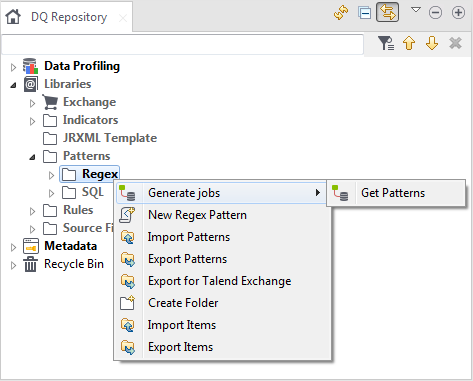This screenshot has height=381, width=473.
Task: Expand the Data Profiling node
Action: click(x=13, y=67)
